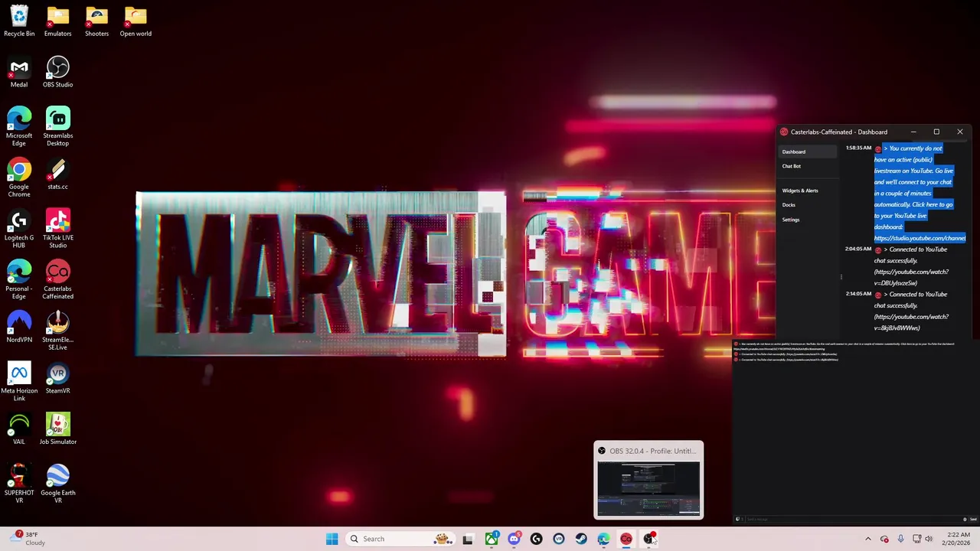Open the Edge browser taskbar icon
The height and width of the screenshot is (551, 980).
coord(603,539)
